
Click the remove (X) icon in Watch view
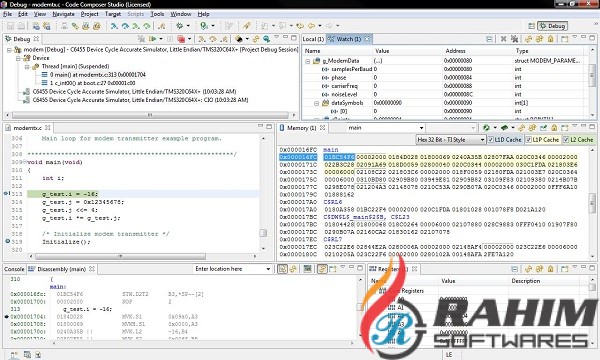coord(504,39)
